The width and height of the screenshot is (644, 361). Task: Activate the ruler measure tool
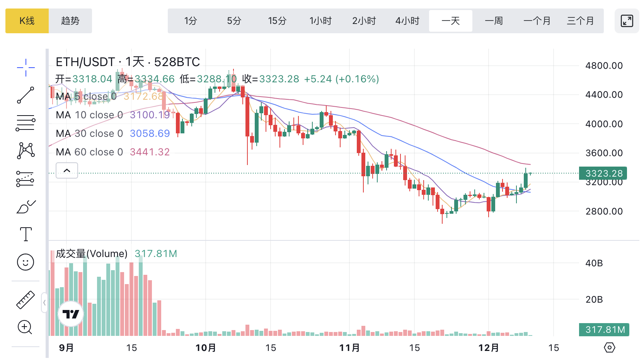click(26, 300)
